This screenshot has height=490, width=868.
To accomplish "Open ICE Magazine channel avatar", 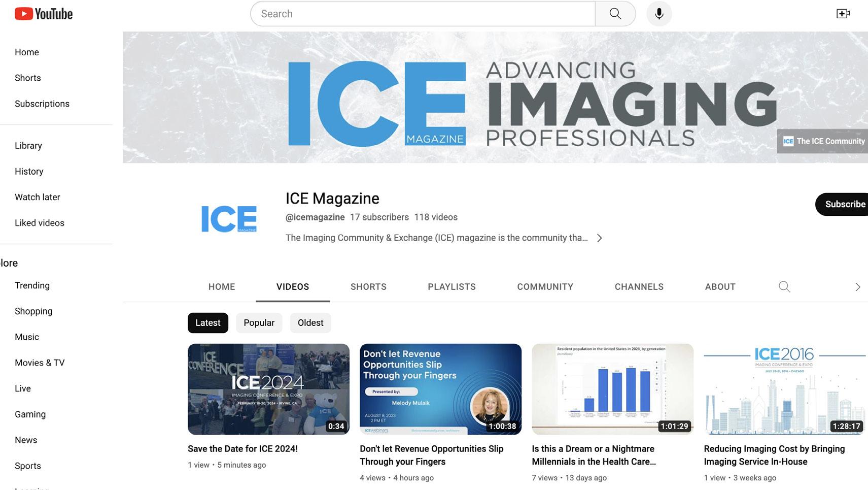I will [229, 219].
